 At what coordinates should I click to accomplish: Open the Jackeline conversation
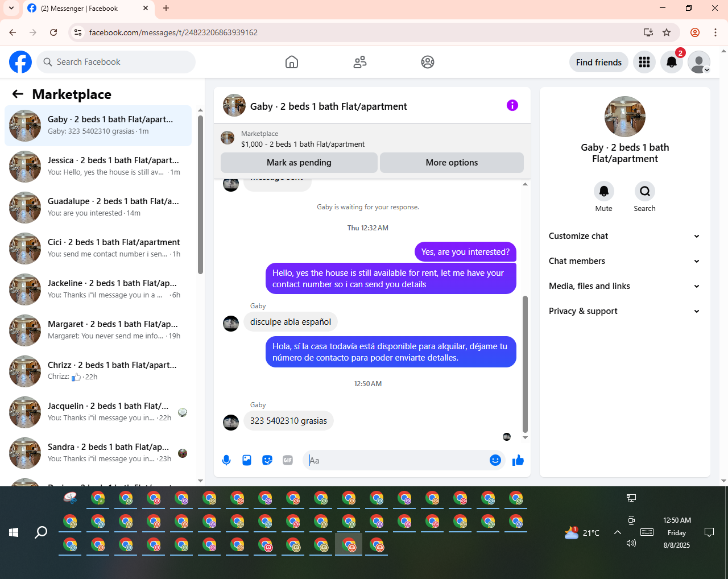coord(98,289)
